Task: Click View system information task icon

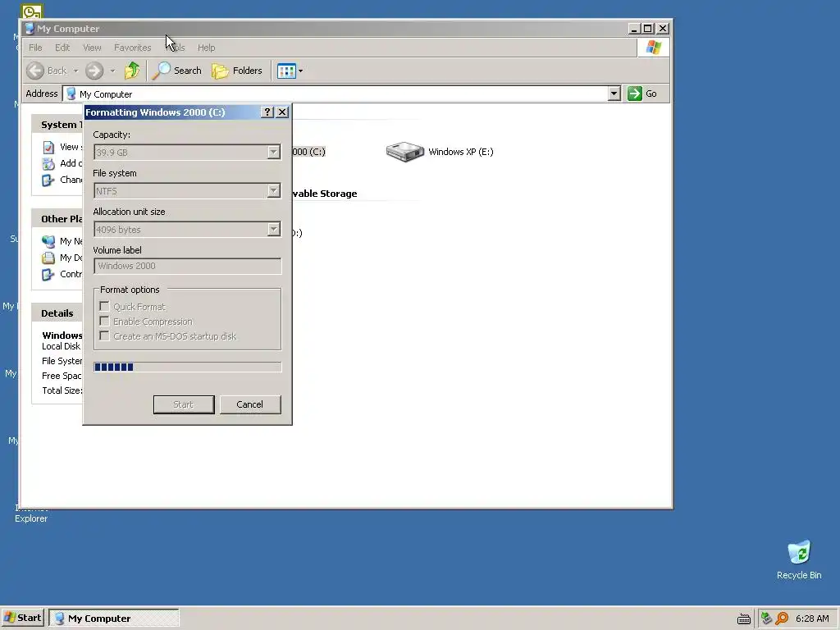Action: [48, 147]
